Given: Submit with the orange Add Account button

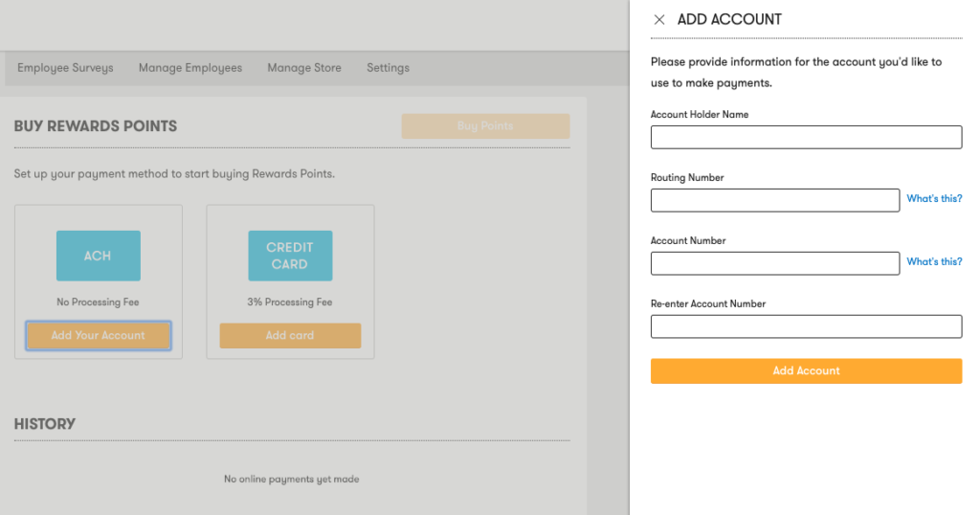Looking at the screenshot, I should pyautogui.click(x=806, y=371).
